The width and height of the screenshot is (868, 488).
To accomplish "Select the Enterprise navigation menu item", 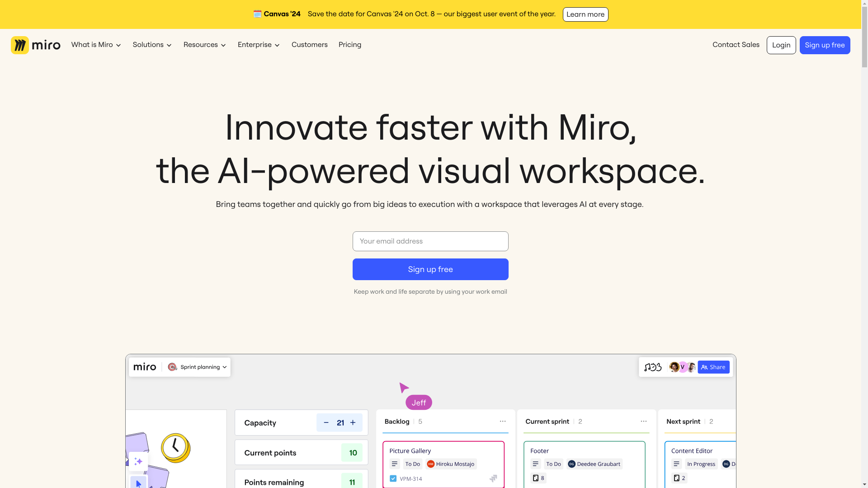I will [x=259, y=45].
